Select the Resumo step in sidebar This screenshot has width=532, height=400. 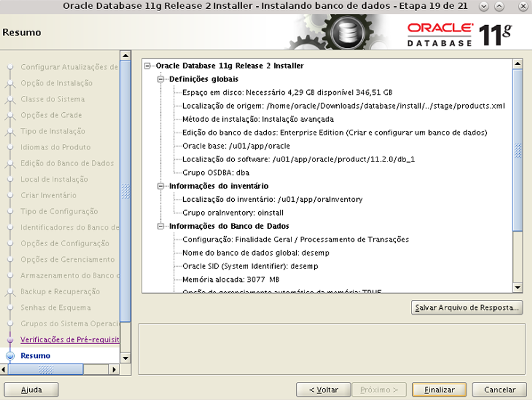click(35, 356)
